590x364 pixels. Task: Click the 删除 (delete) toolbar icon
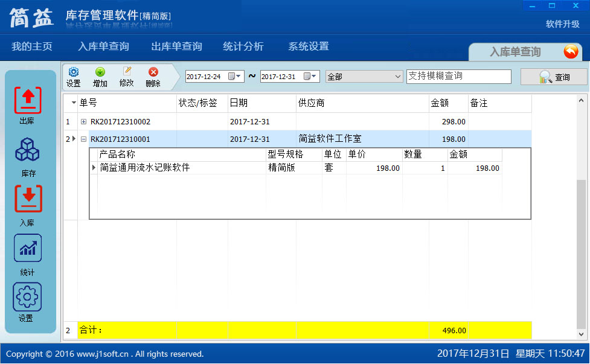tap(153, 77)
